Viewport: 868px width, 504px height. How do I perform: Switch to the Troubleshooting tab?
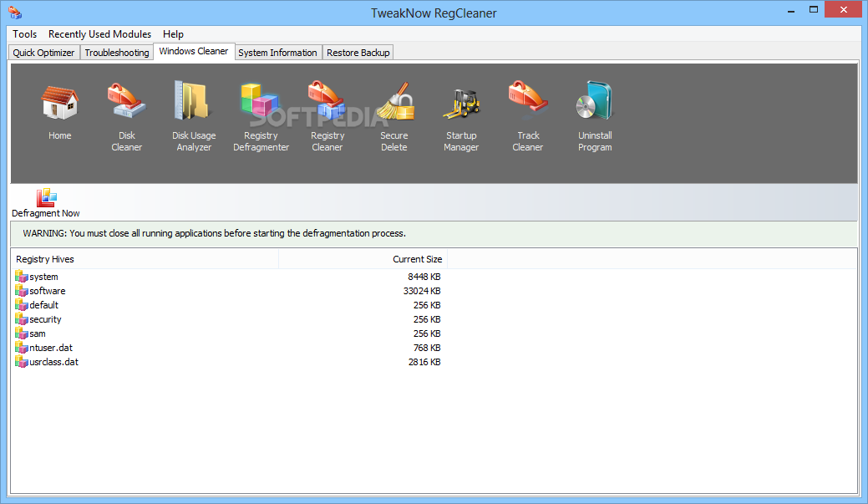(117, 53)
